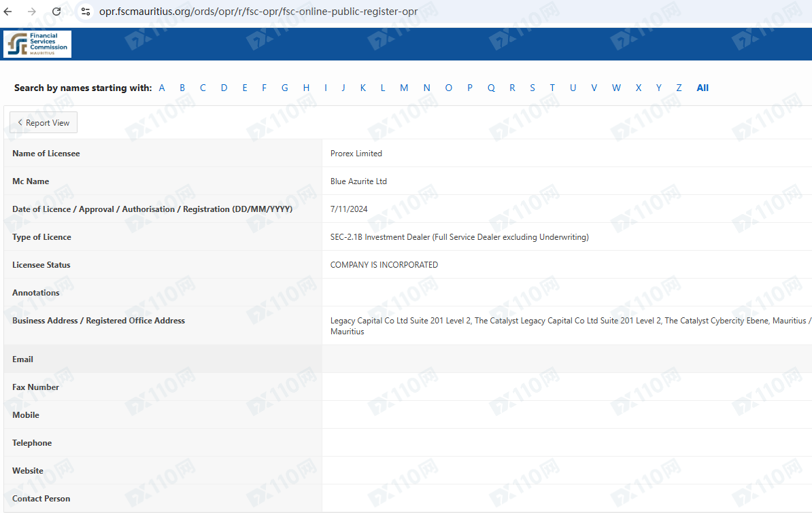
Task: Open site information icon in address bar
Action: tap(86, 12)
